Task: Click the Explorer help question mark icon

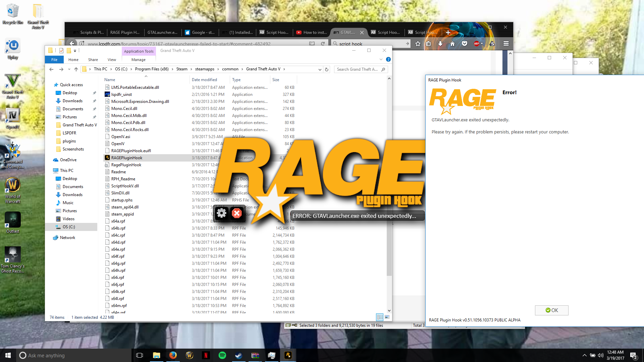Action: [x=388, y=59]
